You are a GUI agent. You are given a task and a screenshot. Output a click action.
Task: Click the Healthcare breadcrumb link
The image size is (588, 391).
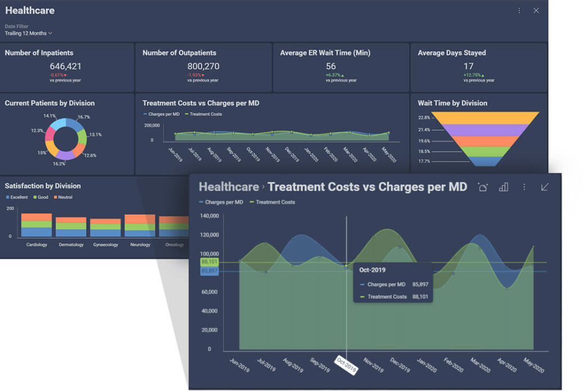coord(229,187)
